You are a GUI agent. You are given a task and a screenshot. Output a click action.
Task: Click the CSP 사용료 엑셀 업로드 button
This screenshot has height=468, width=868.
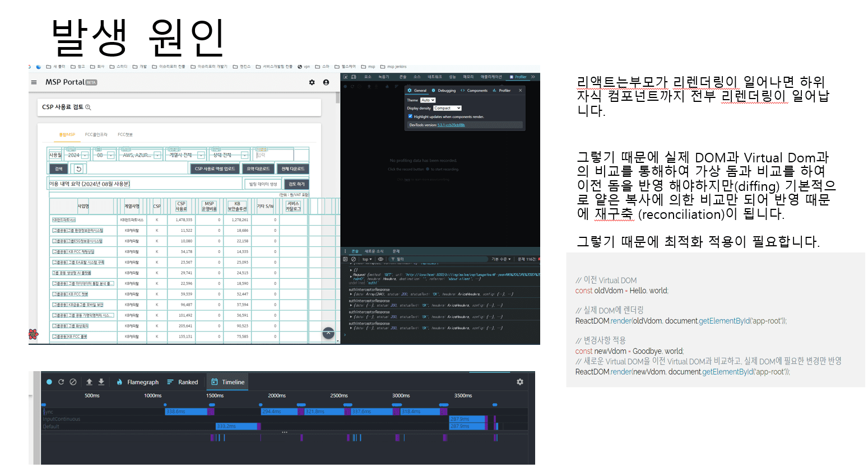point(215,169)
